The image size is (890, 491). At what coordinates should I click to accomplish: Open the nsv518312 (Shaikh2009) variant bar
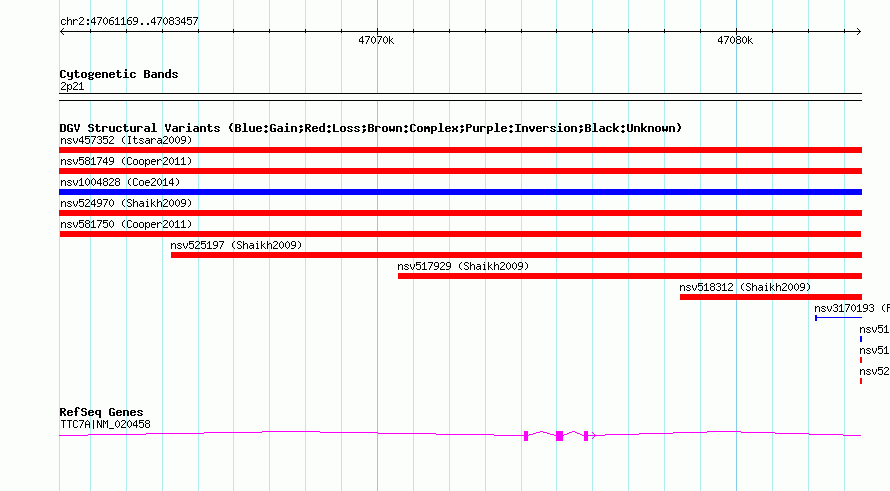771,297
